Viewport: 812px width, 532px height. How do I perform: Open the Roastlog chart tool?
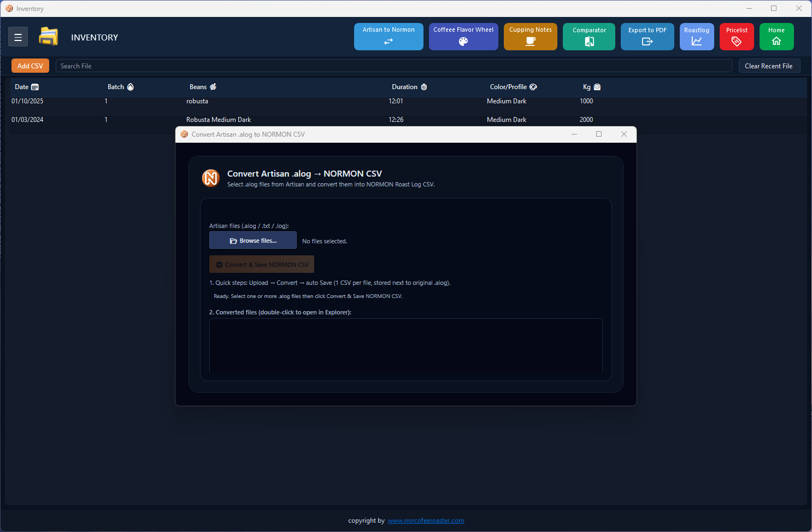point(697,37)
